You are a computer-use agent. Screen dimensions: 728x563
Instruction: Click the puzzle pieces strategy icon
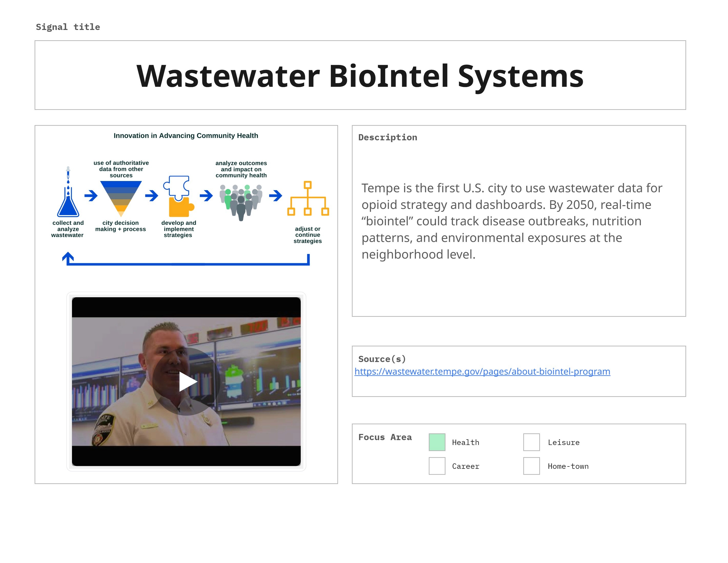point(178,197)
